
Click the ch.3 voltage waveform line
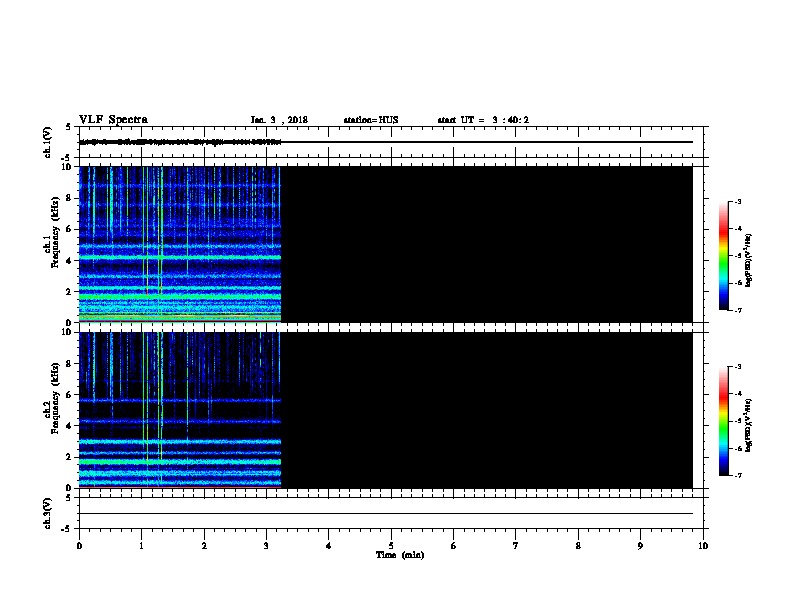386,514
